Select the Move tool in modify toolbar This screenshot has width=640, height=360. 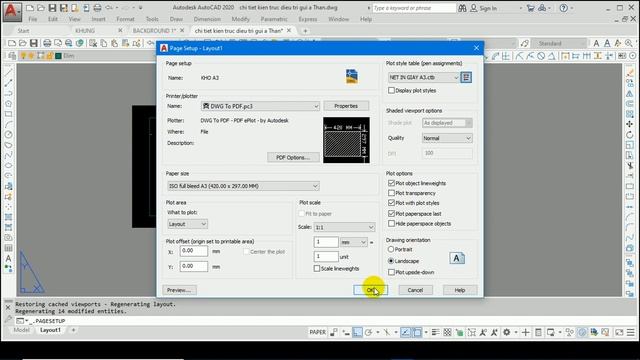point(630,124)
